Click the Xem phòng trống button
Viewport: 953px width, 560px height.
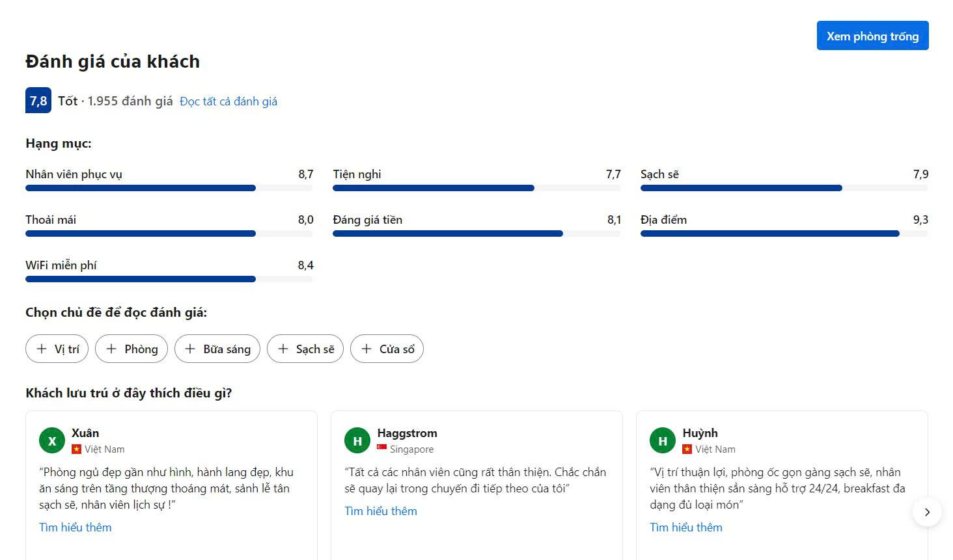(872, 36)
